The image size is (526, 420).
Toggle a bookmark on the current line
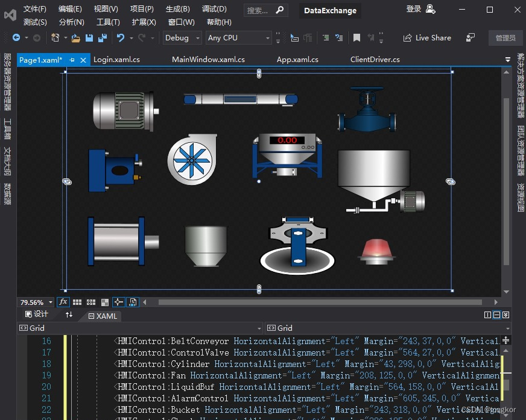(356, 38)
